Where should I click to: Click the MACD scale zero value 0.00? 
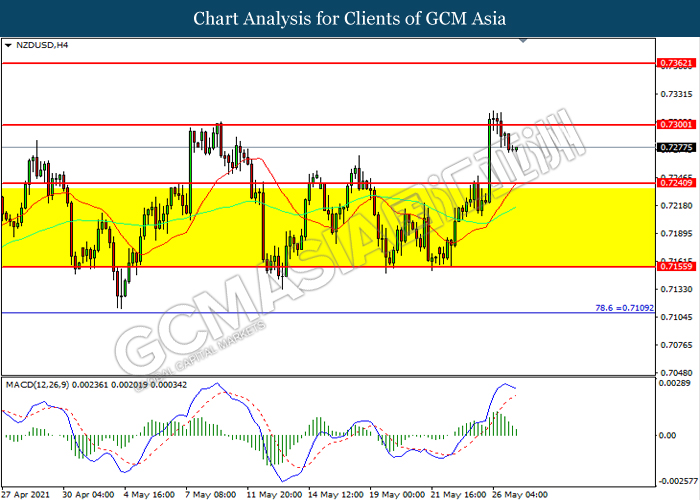[x=667, y=435]
